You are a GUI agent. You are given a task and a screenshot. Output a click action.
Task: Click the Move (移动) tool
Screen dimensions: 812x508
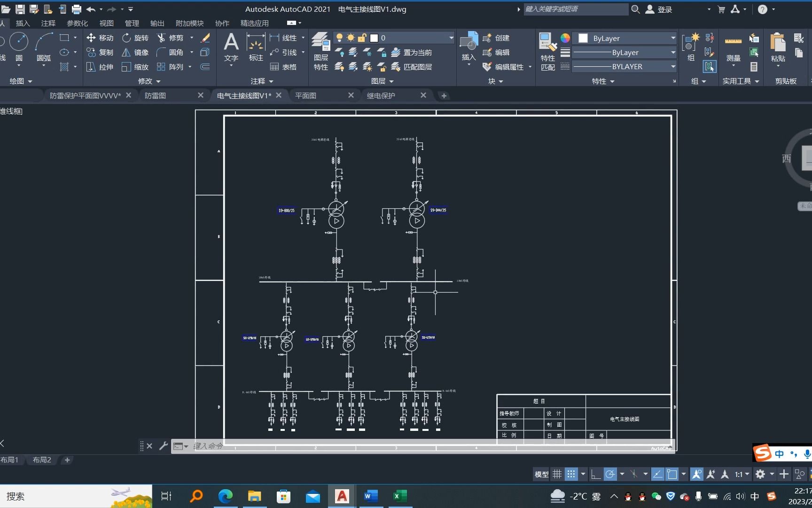point(100,38)
